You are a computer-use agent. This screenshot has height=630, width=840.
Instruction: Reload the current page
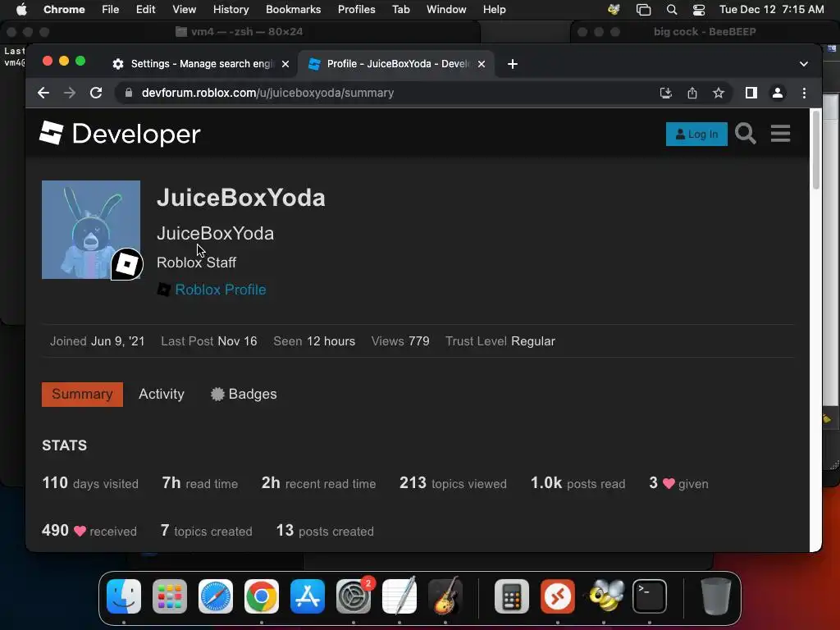click(x=96, y=93)
